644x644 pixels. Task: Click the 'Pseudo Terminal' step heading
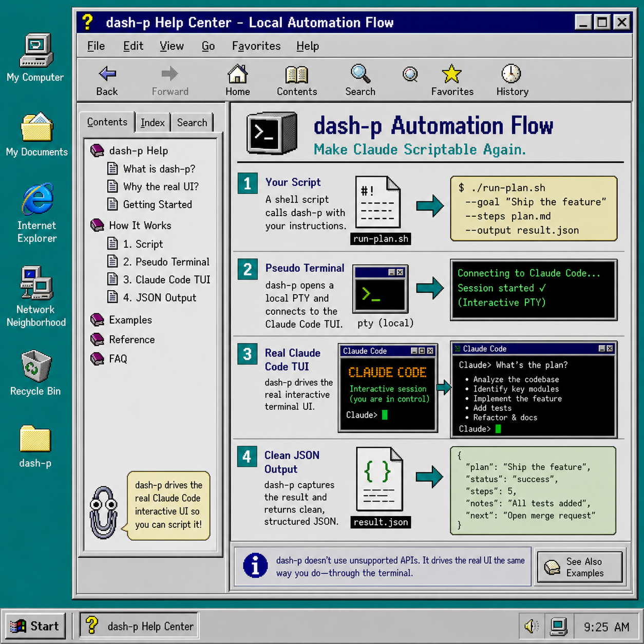pyautogui.click(x=305, y=268)
